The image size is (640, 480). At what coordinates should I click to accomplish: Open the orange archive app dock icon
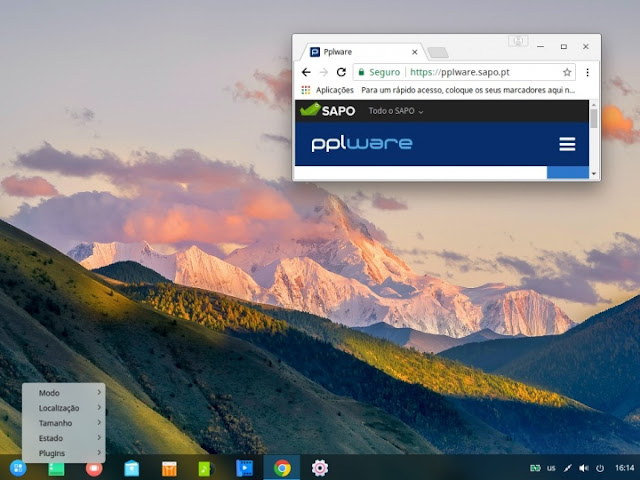pyautogui.click(x=169, y=469)
